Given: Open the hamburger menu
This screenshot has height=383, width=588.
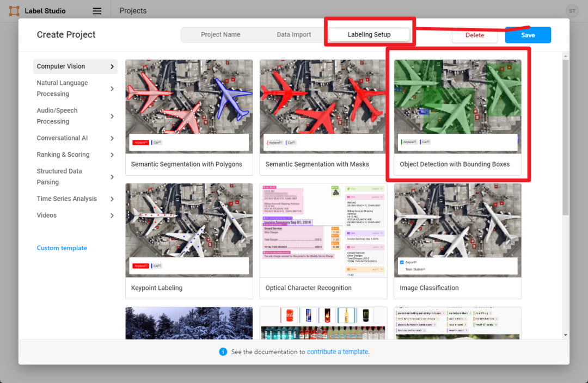Looking at the screenshot, I should 97,11.
